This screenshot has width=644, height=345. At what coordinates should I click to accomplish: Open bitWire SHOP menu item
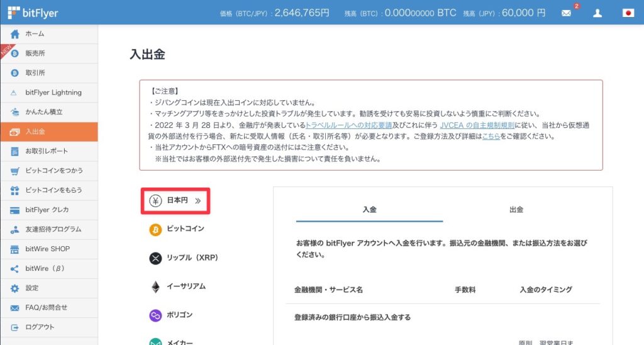(49, 249)
